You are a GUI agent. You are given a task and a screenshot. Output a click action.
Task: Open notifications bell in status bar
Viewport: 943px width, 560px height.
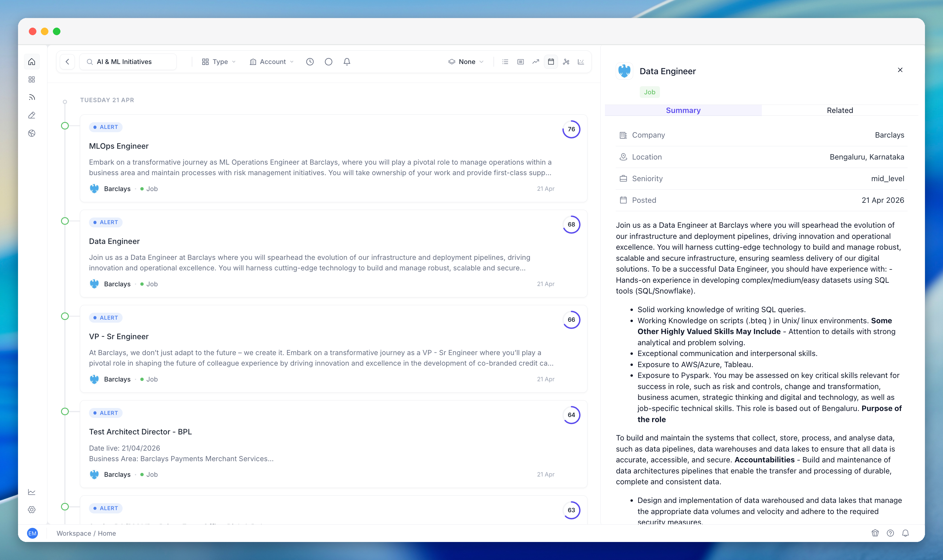coord(906,533)
